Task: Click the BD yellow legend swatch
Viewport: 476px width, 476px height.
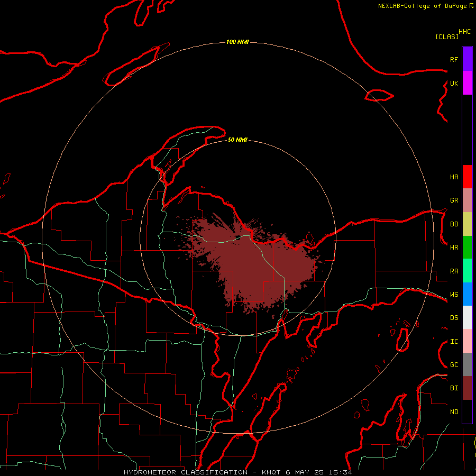Action: pos(467,224)
